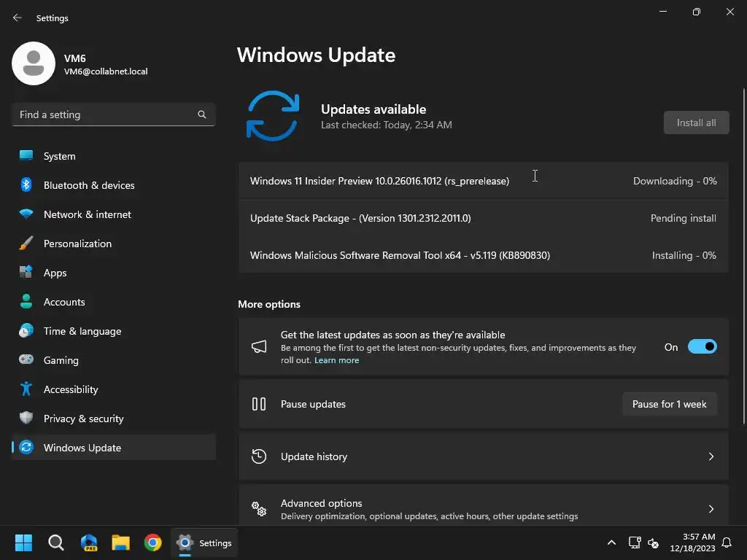The height and width of the screenshot is (560, 747).
Task: Follow the Learn more link
Action: pos(336,360)
